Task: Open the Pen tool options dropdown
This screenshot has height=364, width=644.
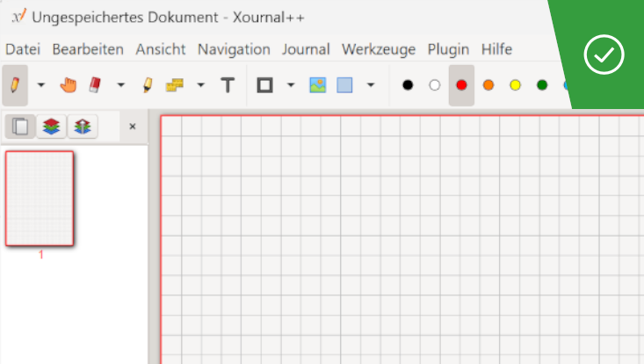Action: pyautogui.click(x=40, y=85)
